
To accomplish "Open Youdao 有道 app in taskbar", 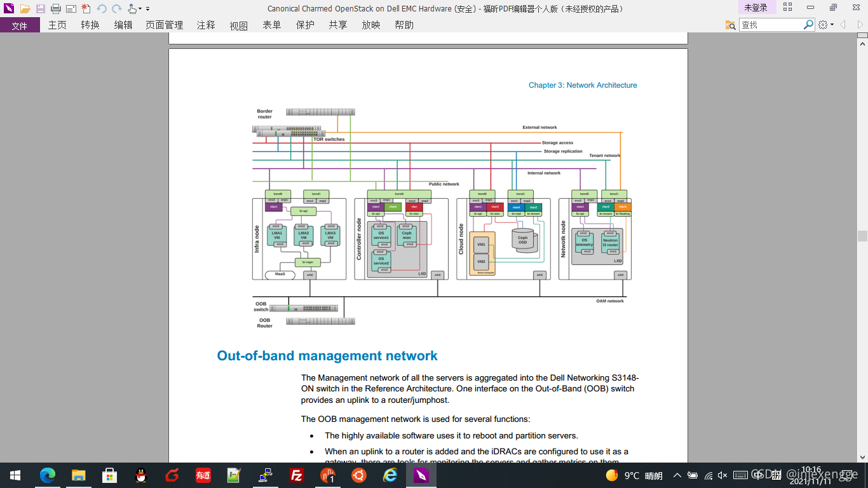I will [203, 475].
